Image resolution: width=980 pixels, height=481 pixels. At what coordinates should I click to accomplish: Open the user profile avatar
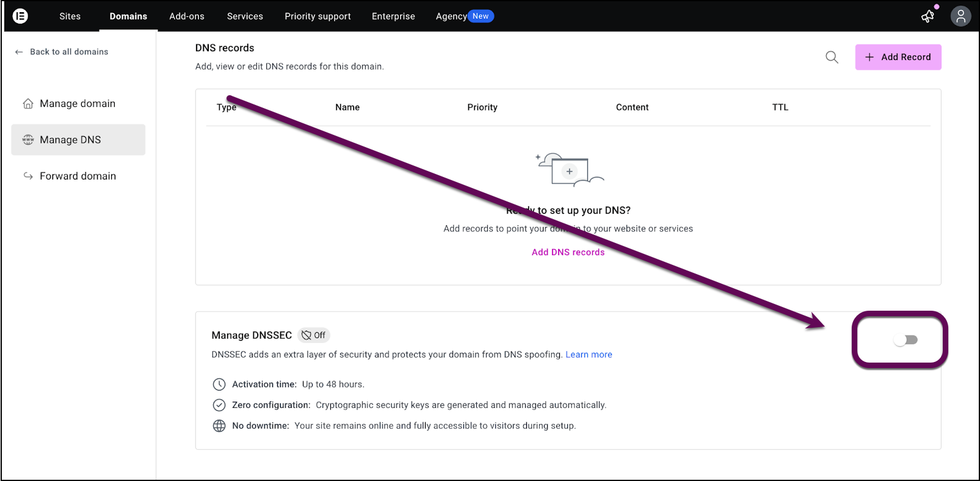coord(960,16)
